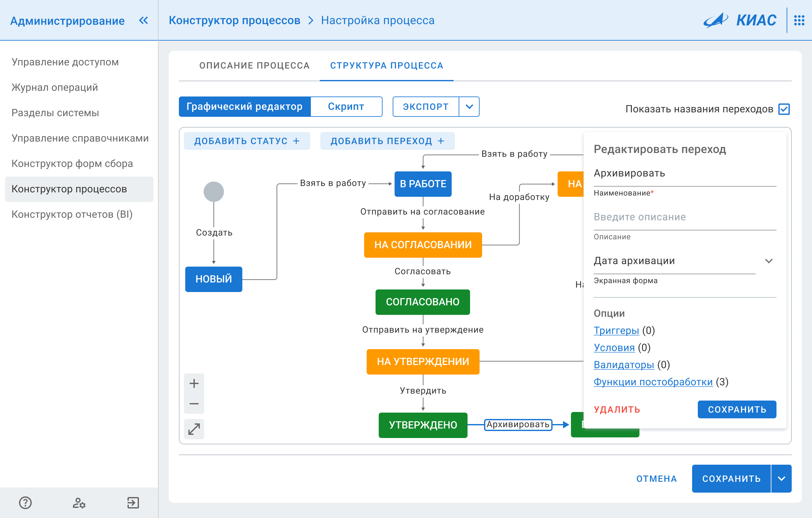Switch editor mode to Скрипт
Viewport: 812px width, 518px height.
[345, 107]
